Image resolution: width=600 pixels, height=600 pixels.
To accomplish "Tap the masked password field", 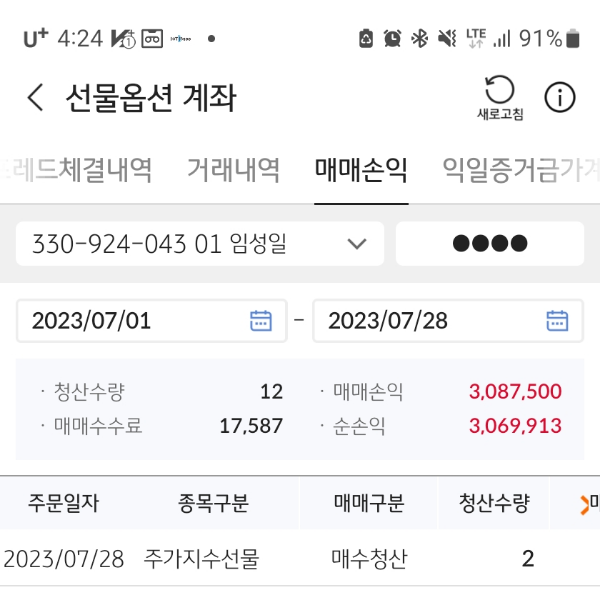I will point(490,244).
